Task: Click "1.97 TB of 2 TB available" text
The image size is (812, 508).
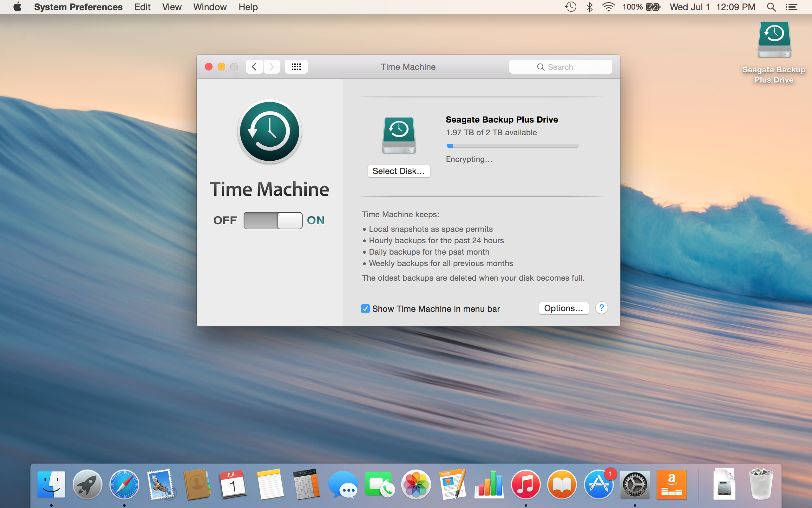Action: click(491, 132)
